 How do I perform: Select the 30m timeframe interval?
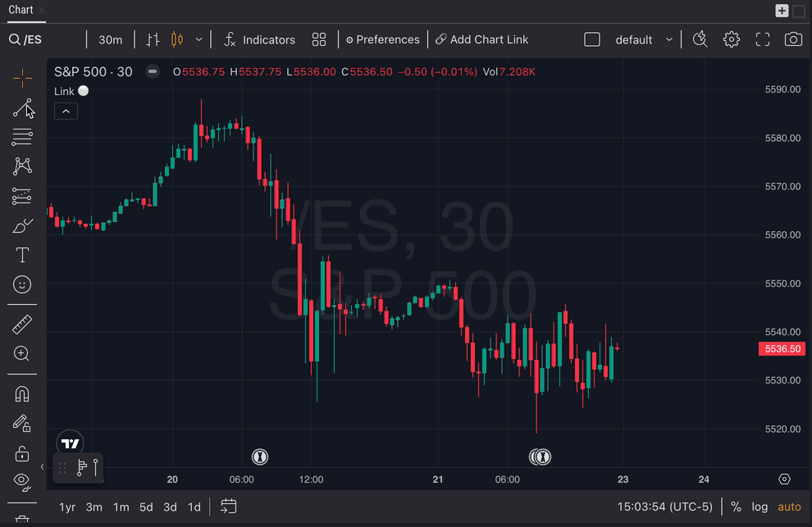110,39
